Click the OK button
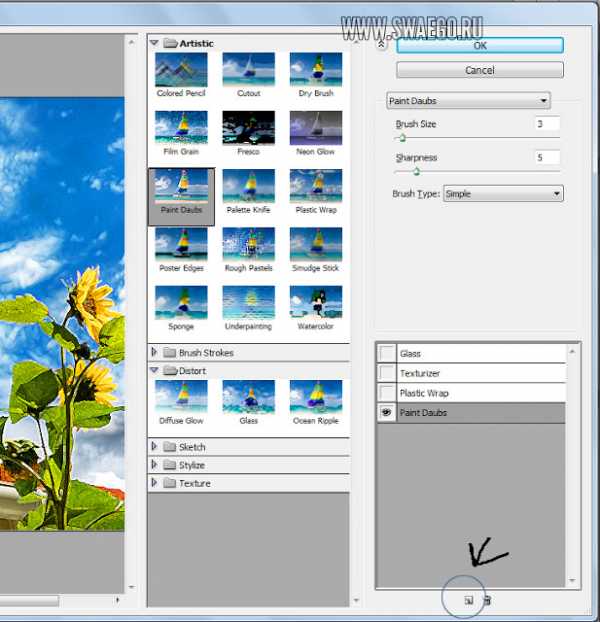 (x=480, y=46)
